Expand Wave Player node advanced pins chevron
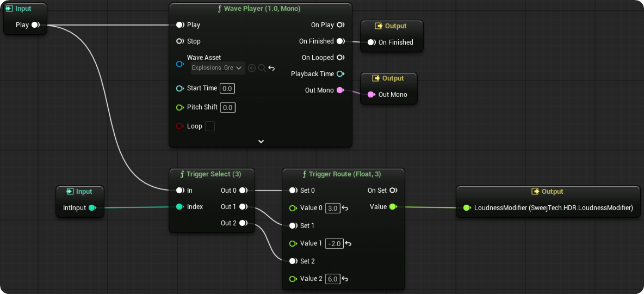This screenshot has width=644, height=294. (x=261, y=142)
